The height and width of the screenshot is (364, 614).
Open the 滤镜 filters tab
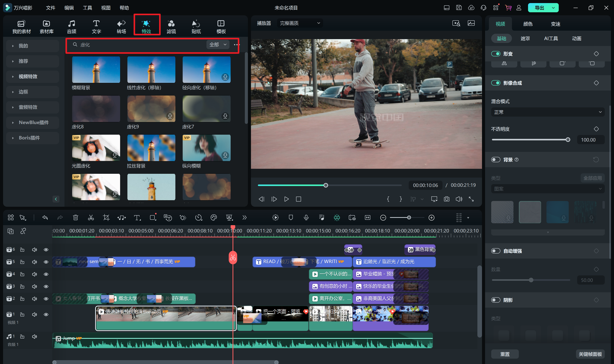[171, 26]
